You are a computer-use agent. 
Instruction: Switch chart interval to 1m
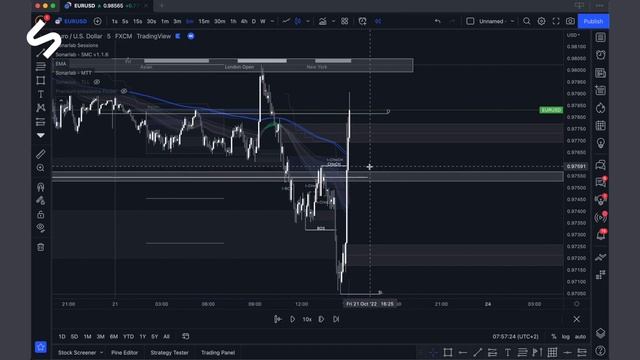click(x=165, y=21)
